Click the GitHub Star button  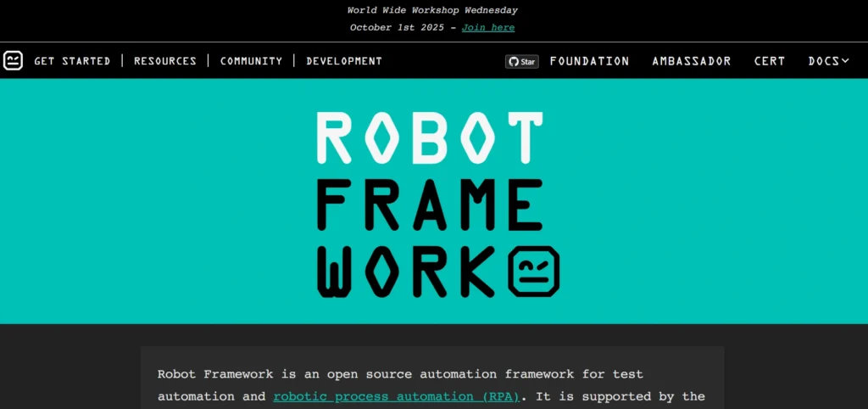click(x=522, y=61)
